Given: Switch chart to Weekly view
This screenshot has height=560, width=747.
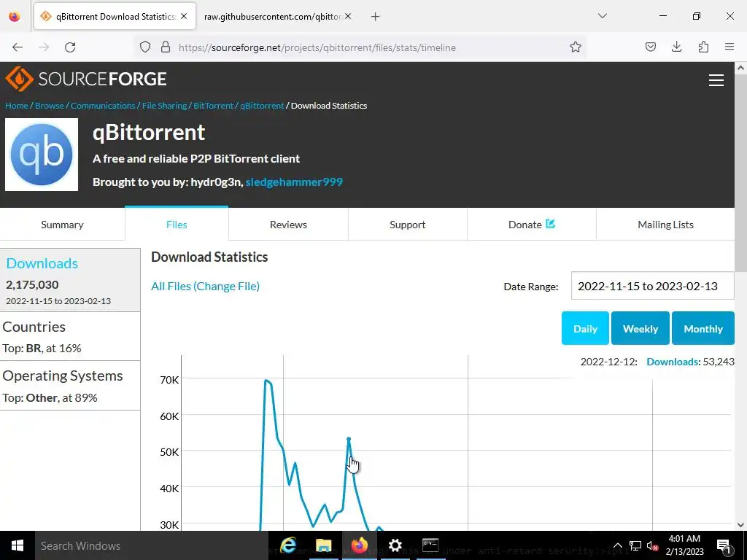Looking at the screenshot, I should (640, 328).
